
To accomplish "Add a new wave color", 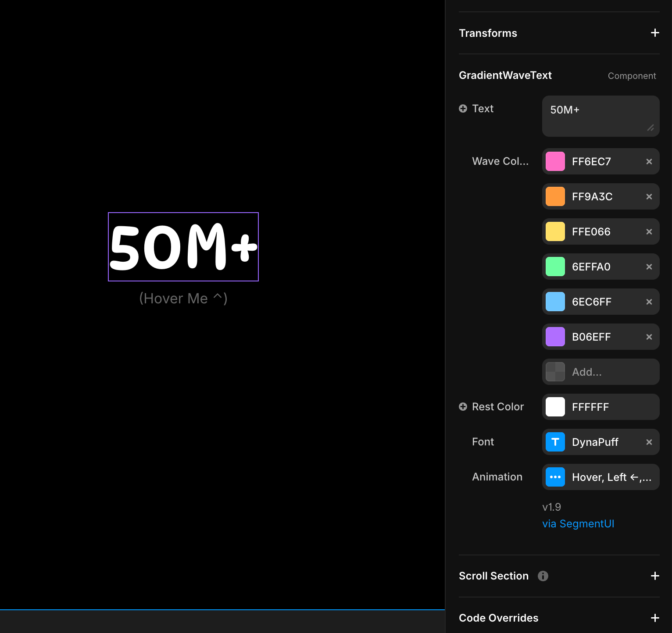I will tap(601, 372).
